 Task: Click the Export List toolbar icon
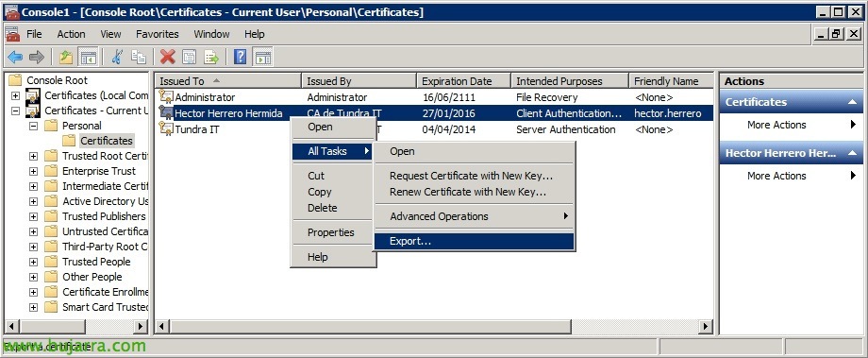point(211,57)
